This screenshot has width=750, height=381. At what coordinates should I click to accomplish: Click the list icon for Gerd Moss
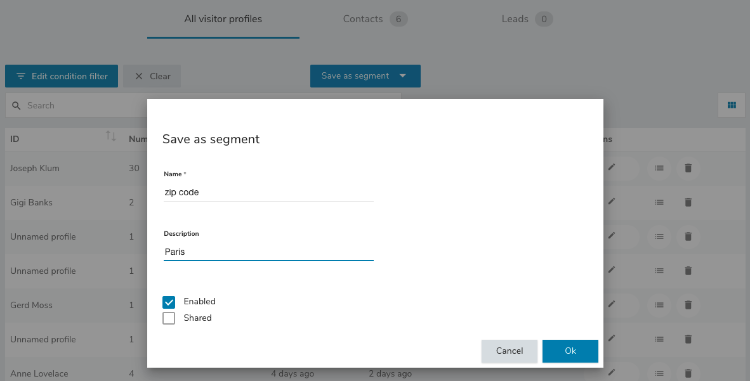(659, 305)
